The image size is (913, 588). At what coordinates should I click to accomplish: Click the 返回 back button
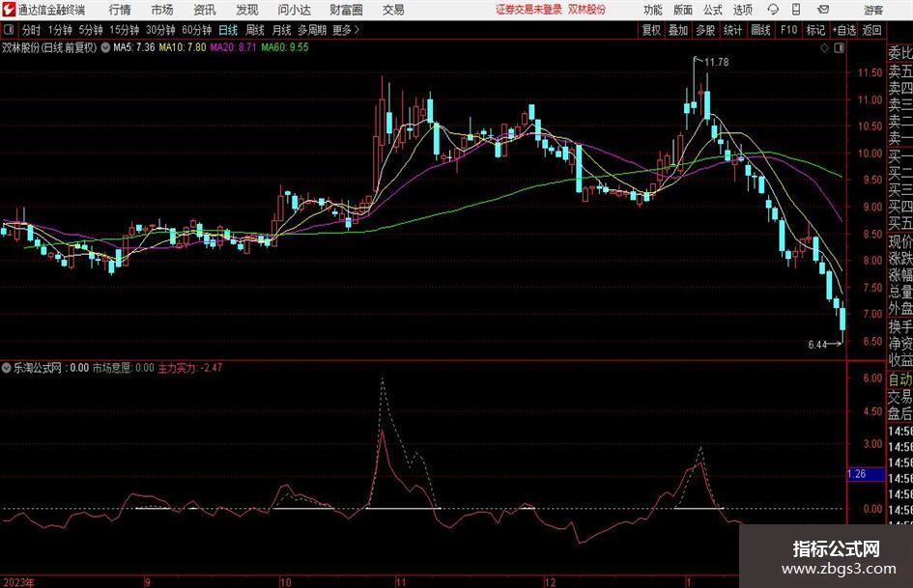click(x=871, y=30)
